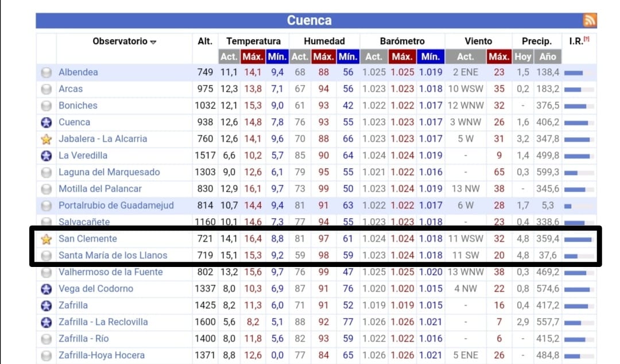The height and width of the screenshot is (364, 620).
Task: Click the blue star badge beside Zafrilla - La Reclovilla
Action: tap(46, 322)
